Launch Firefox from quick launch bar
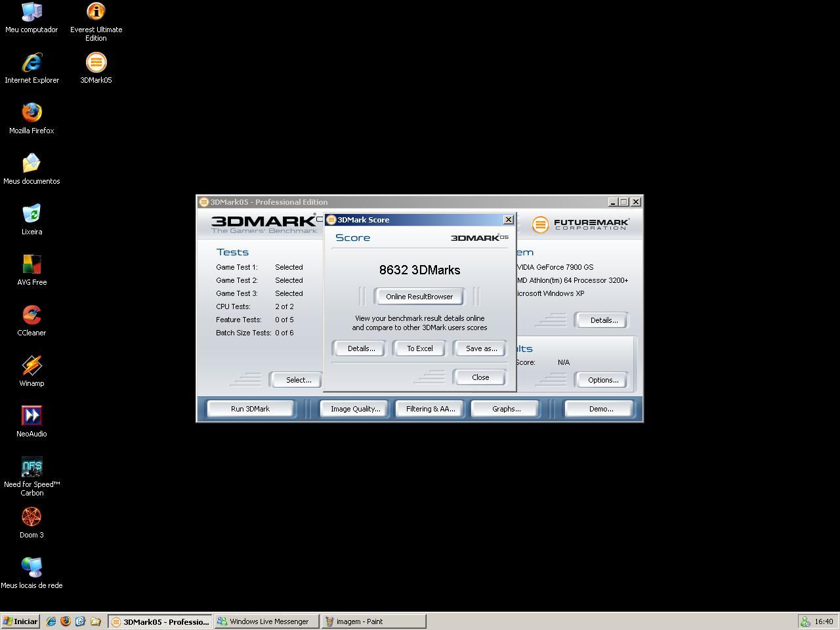Viewport: 840px width, 630px height. (x=66, y=621)
